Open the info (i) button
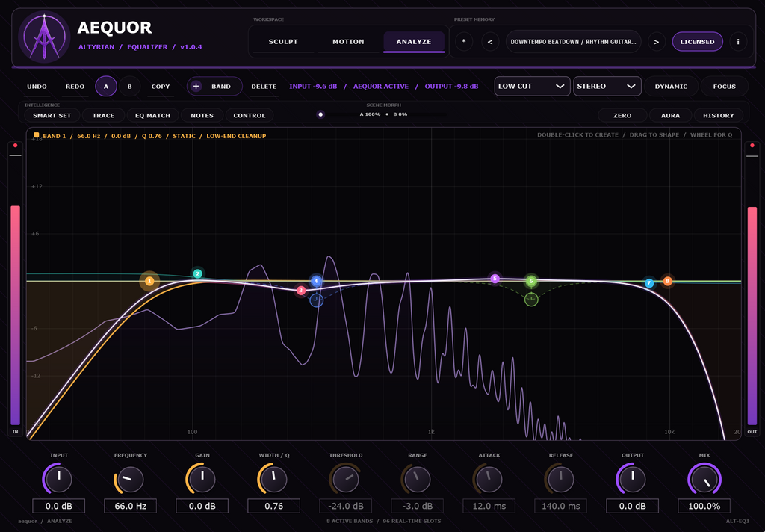Screen dimensions: 765x532 (x=738, y=42)
